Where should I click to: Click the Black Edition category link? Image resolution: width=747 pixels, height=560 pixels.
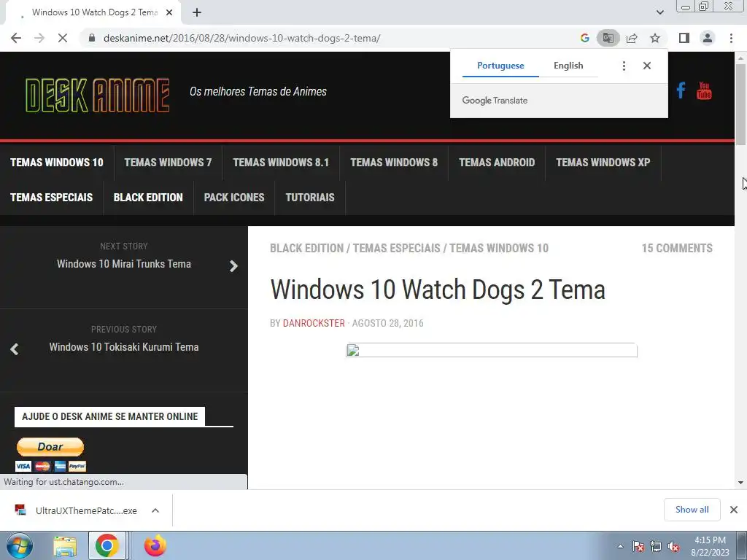pos(306,248)
